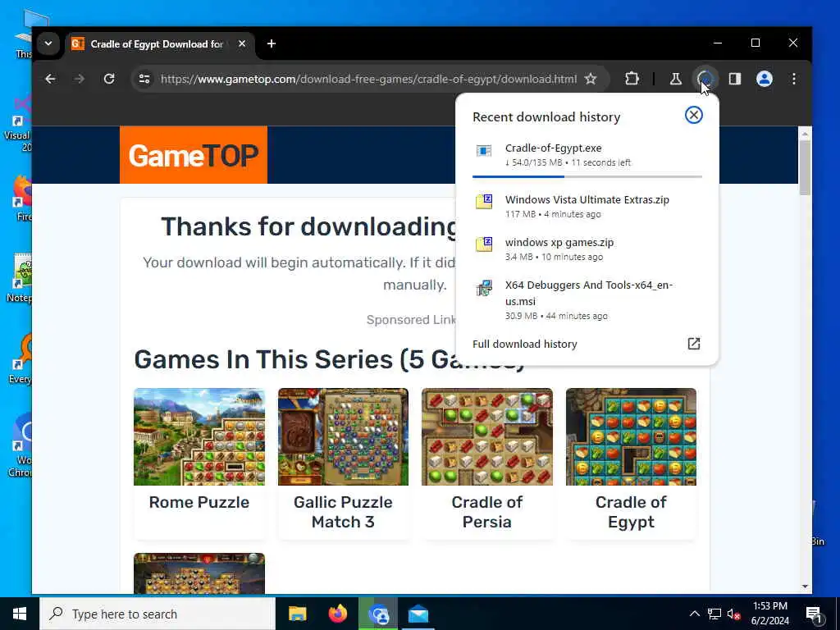Open the Rome Puzzle game thumbnail
The image size is (840, 630).
(199, 436)
